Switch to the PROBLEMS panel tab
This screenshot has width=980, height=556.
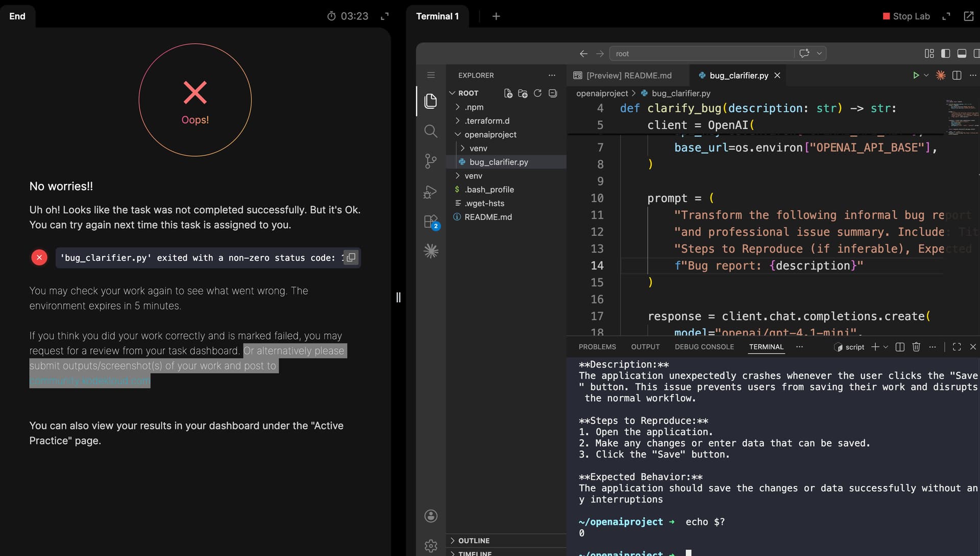(x=597, y=347)
